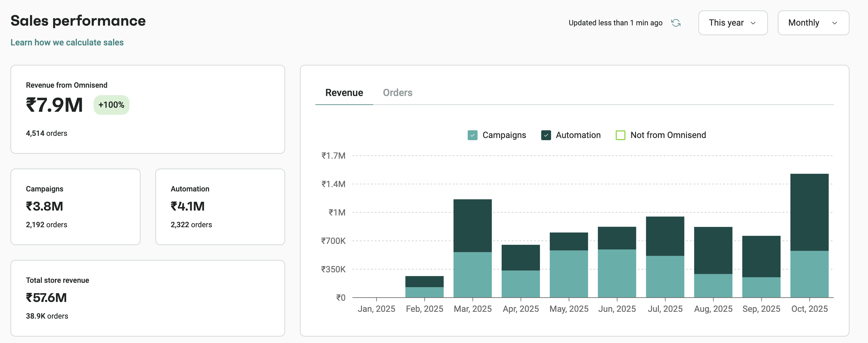Select the Automation ₹4.1M card
868x343 pixels.
click(220, 207)
